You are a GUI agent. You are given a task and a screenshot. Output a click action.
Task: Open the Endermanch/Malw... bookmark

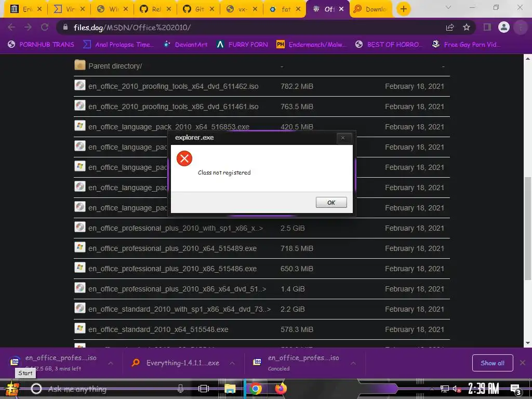coord(312,45)
